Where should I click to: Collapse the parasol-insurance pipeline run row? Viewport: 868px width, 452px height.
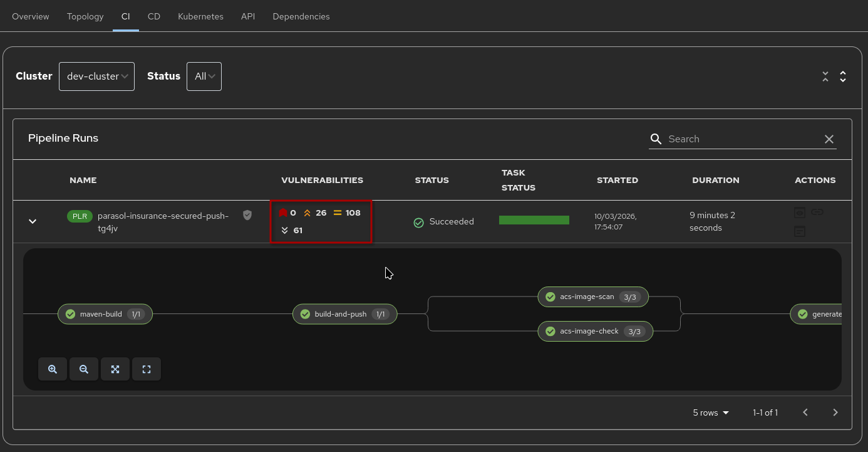pyautogui.click(x=33, y=221)
